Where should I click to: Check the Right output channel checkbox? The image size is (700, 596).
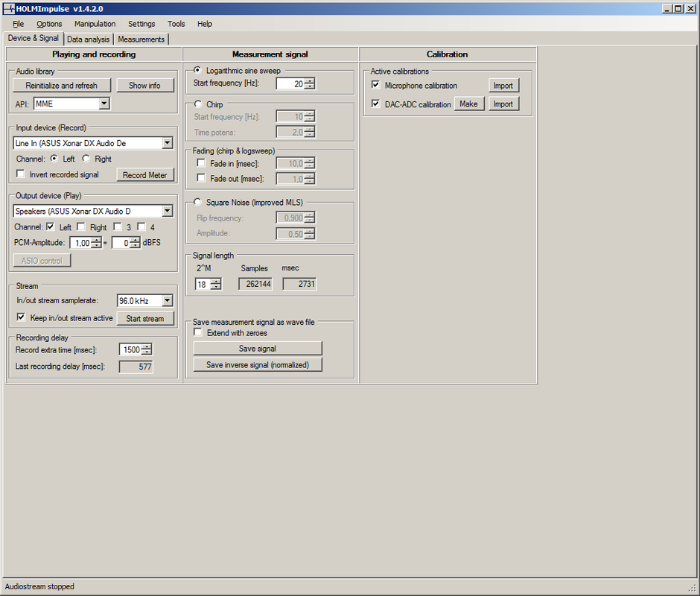[81, 226]
